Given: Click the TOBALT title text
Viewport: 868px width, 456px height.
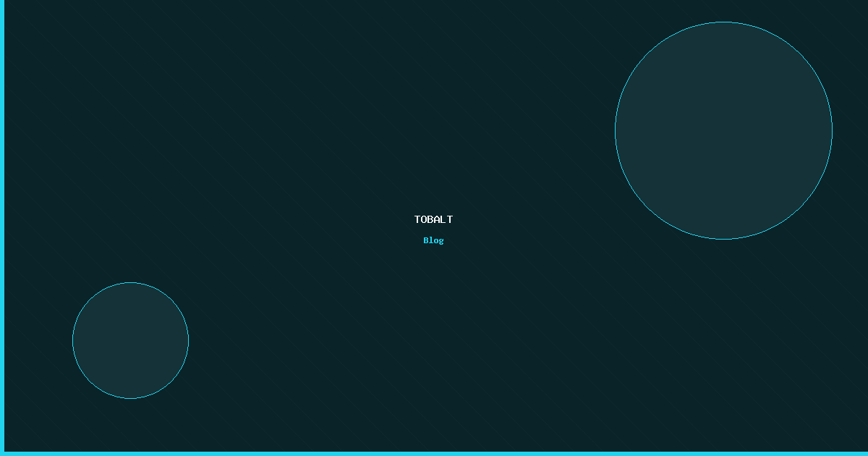Looking at the screenshot, I should [x=433, y=219].
